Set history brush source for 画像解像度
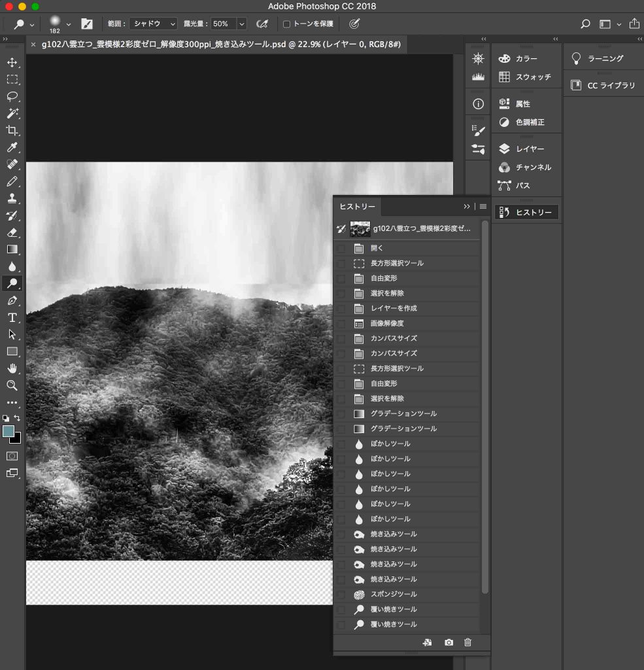 point(341,323)
